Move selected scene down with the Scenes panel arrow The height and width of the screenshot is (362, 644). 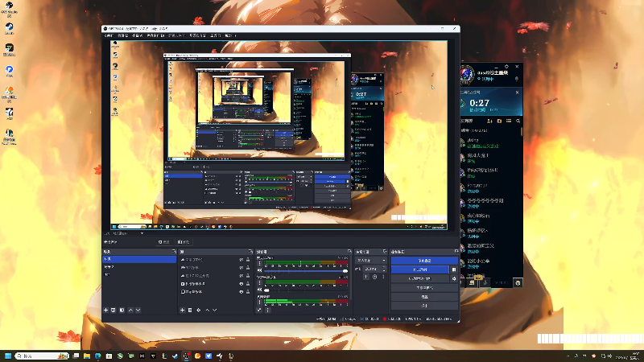tap(138, 311)
